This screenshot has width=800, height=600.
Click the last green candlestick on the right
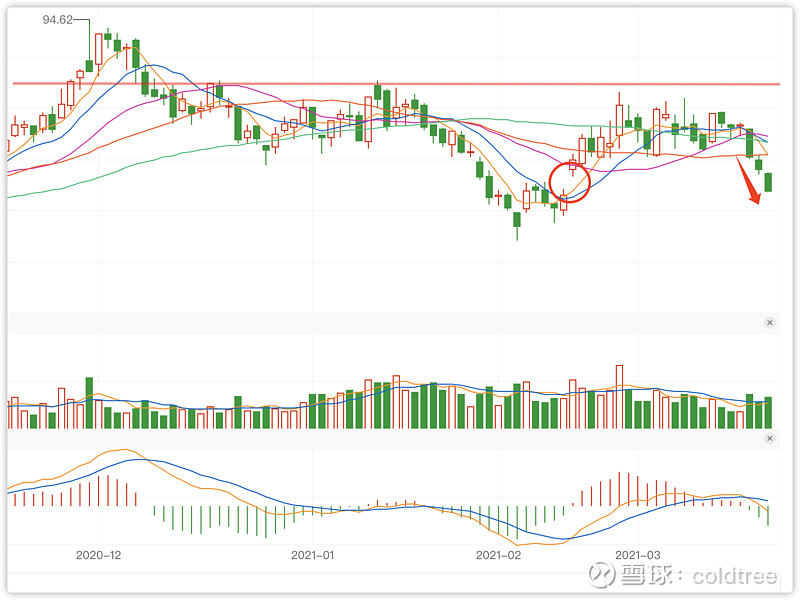[x=769, y=182]
